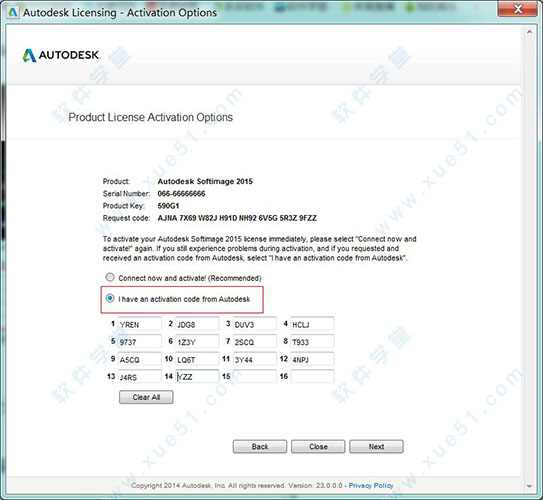Viewport: 543px width, 500px height.
Task: Click 'Product License Activation Options' heading
Action: 150,117
